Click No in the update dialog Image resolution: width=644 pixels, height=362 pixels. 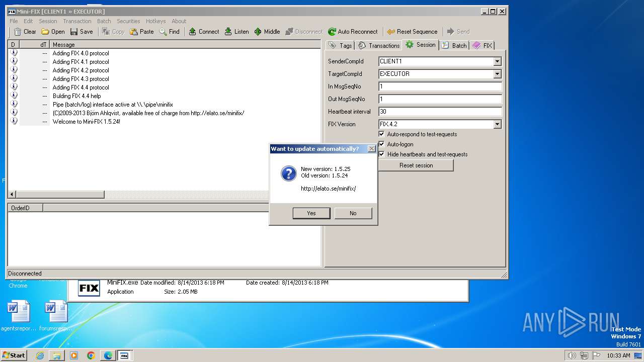353,213
